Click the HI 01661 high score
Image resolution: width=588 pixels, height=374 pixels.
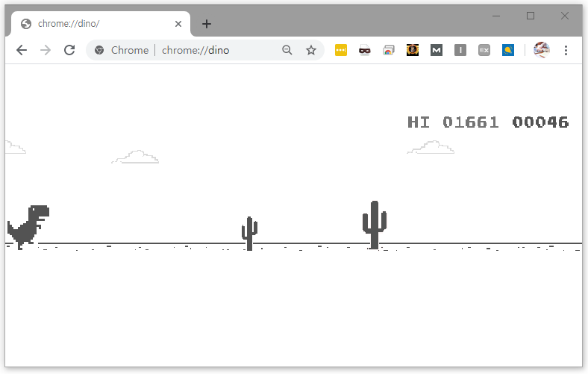(x=453, y=122)
